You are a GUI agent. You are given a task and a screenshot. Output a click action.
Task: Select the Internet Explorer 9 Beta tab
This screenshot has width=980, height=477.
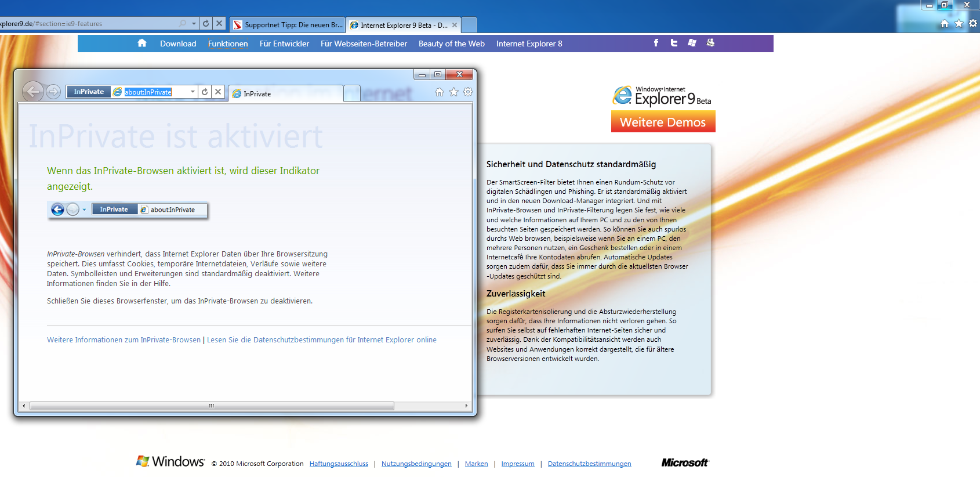coord(403,25)
